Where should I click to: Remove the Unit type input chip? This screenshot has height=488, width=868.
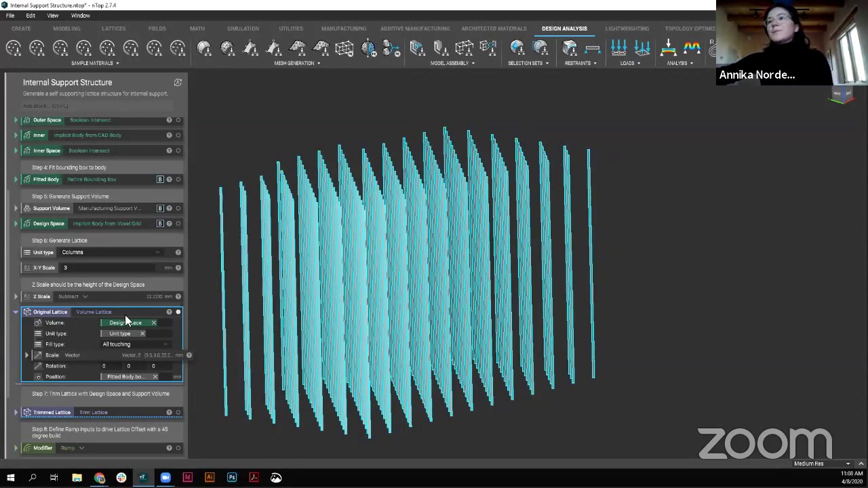pyautogui.click(x=142, y=333)
